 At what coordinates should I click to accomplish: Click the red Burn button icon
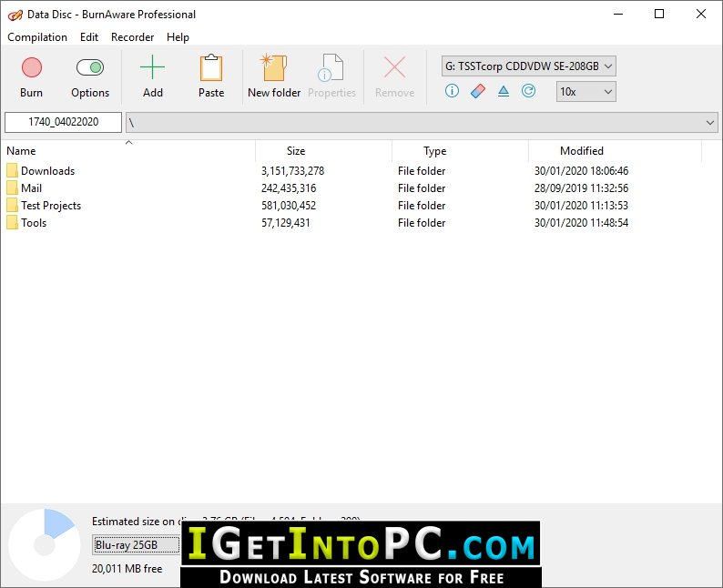(31, 67)
